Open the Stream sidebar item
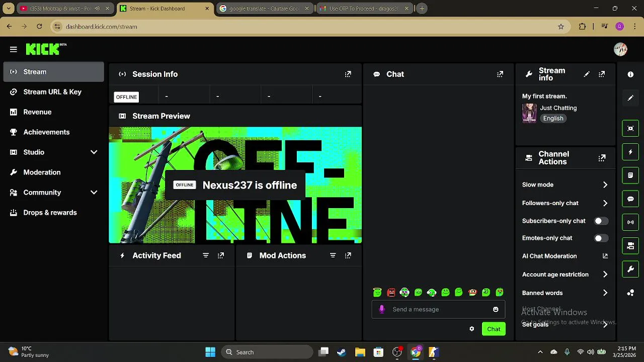Screen dimensions: 644x362 coord(53,71)
